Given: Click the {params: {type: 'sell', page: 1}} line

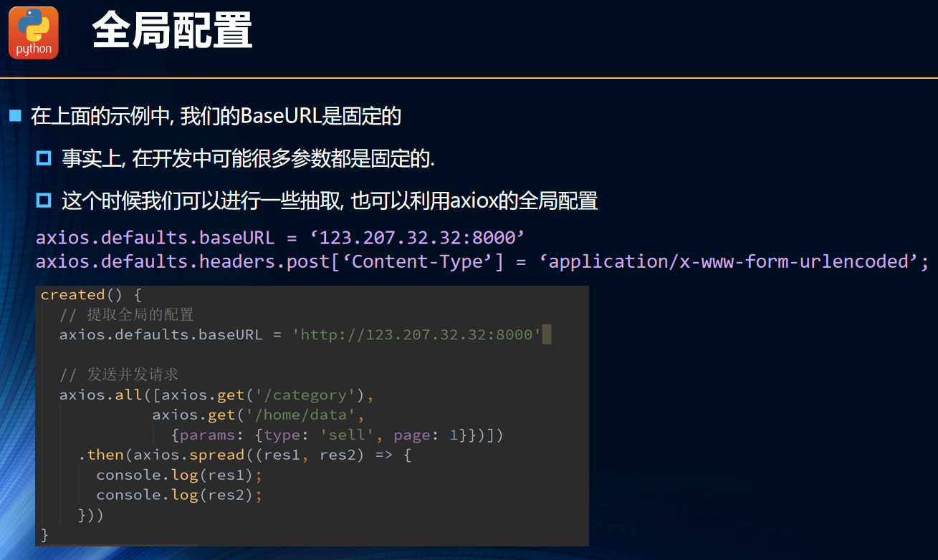Looking at the screenshot, I should tap(338, 435).
